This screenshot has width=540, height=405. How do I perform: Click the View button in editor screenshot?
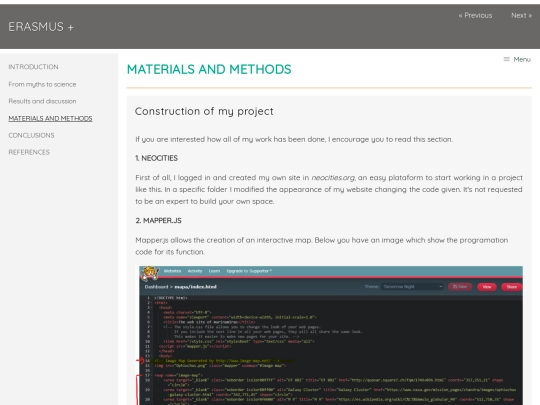click(487, 287)
